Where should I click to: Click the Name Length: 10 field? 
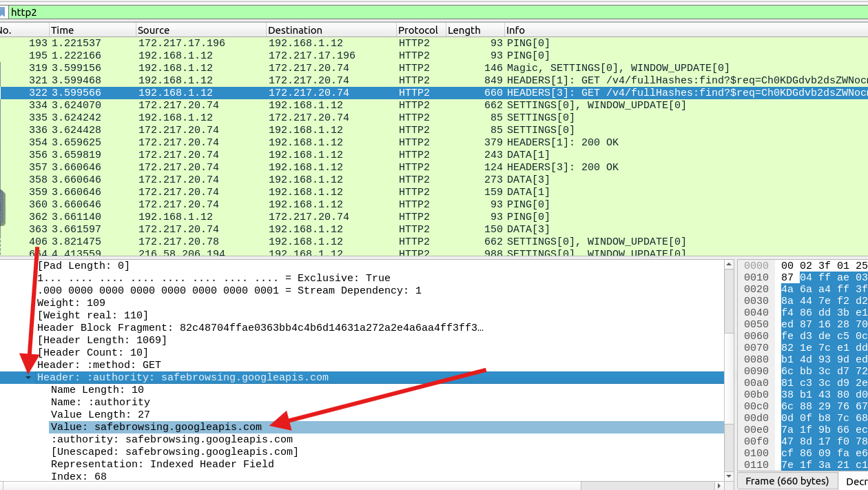[x=97, y=390]
